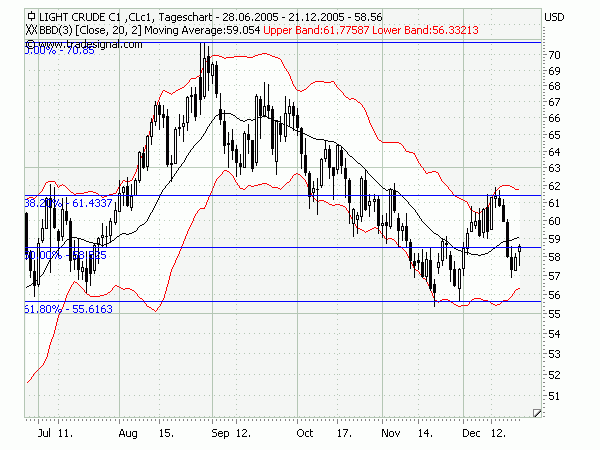Click the Oct date axis label

coord(305,433)
